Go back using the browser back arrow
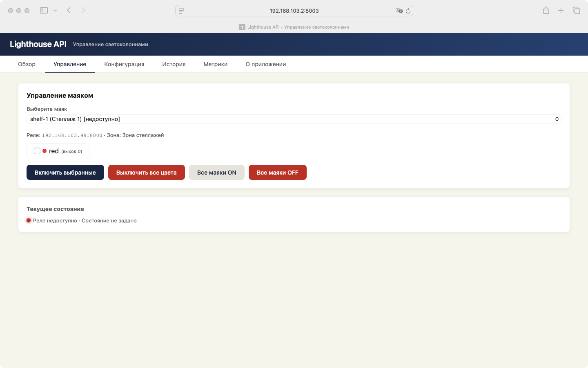 69,11
